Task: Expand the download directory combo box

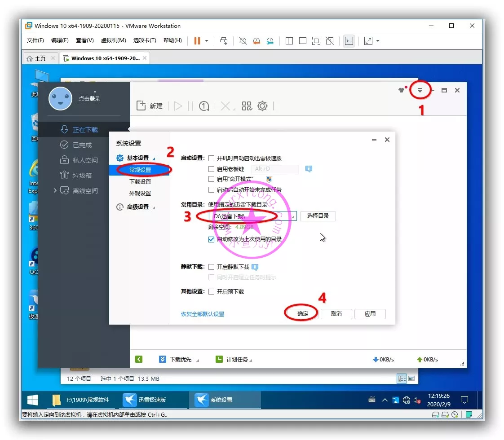Action: (293, 216)
